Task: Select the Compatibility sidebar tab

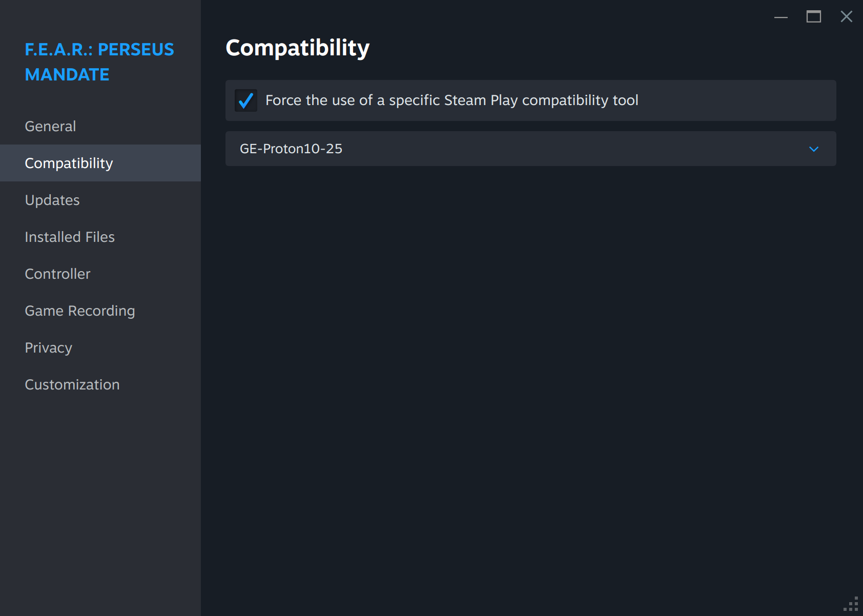Action: [69, 163]
